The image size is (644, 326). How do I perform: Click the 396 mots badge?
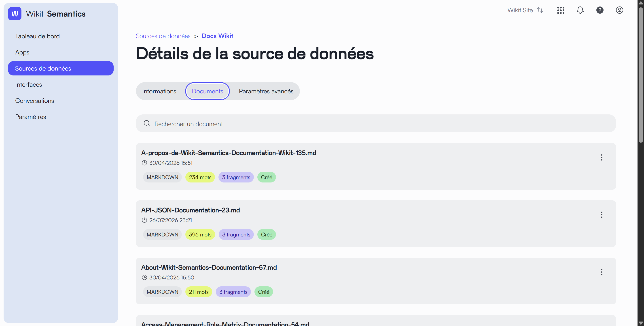[200, 235]
